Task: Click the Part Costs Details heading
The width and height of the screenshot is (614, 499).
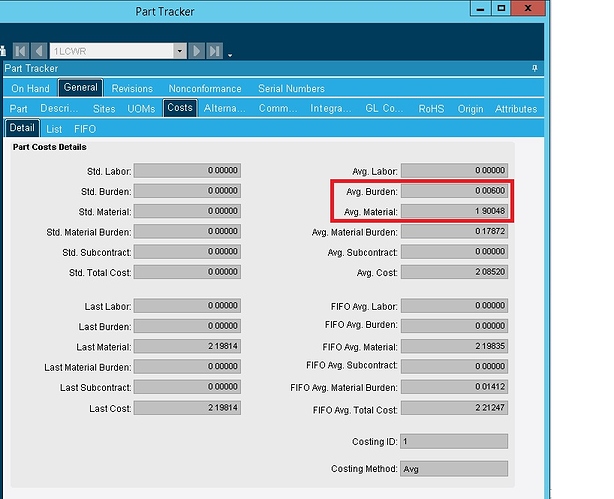Action: pos(50,147)
